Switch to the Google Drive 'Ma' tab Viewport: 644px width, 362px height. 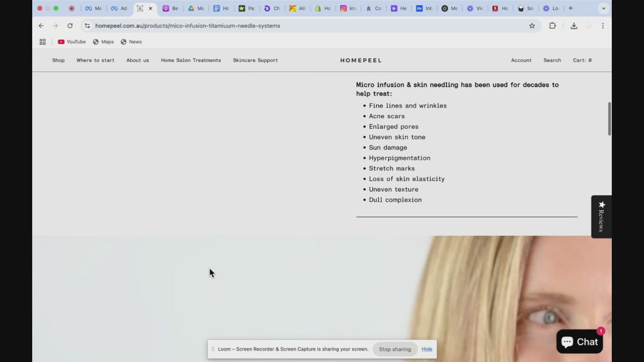pyautogui.click(x=196, y=8)
